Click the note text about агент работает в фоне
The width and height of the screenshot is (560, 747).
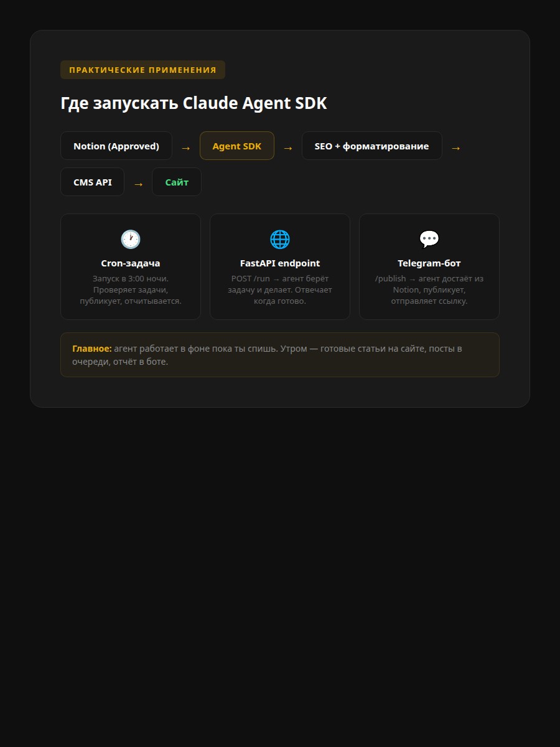click(268, 355)
